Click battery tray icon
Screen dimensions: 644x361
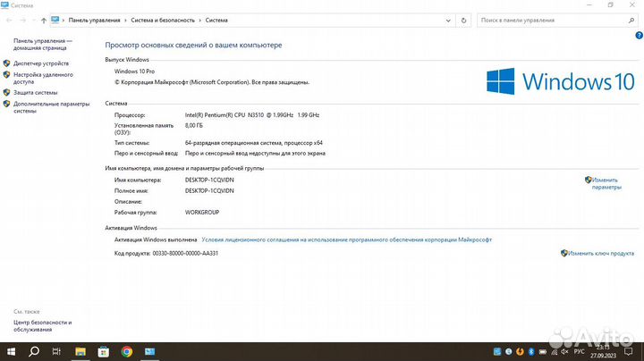click(543, 351)
